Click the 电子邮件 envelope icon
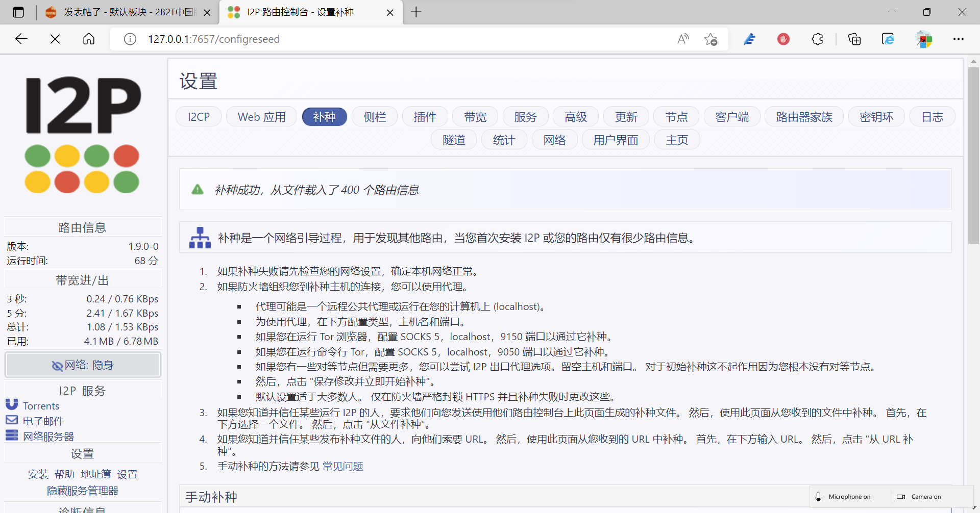This screenshot has height=513, width=980. click(x=12, y=420)
